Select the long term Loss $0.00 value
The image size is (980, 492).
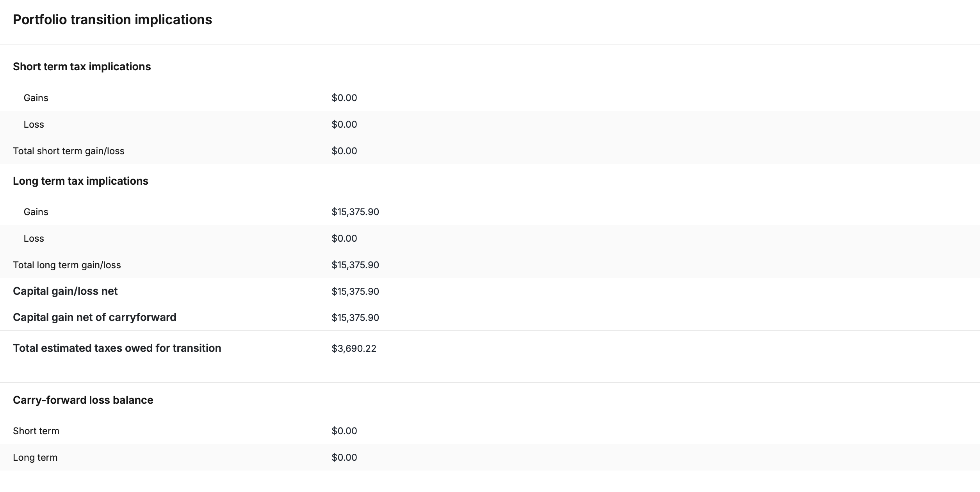[x=344, y=239]
